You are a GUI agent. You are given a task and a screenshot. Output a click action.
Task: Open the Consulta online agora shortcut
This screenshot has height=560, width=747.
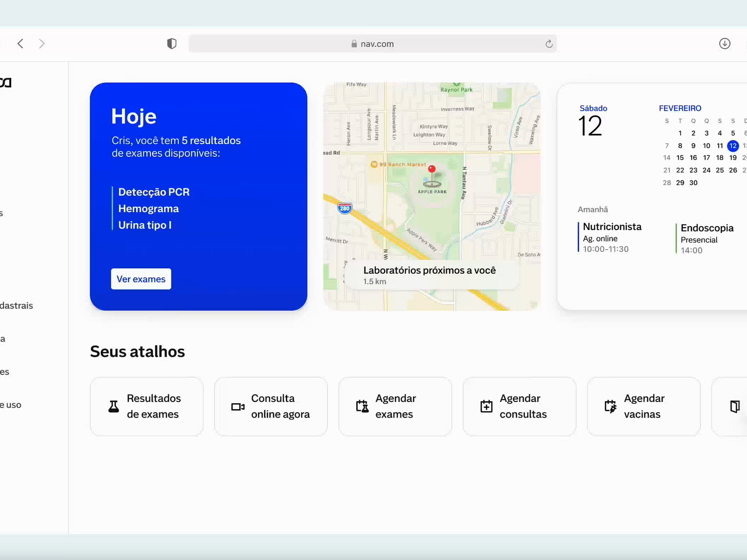pos(271,406)
